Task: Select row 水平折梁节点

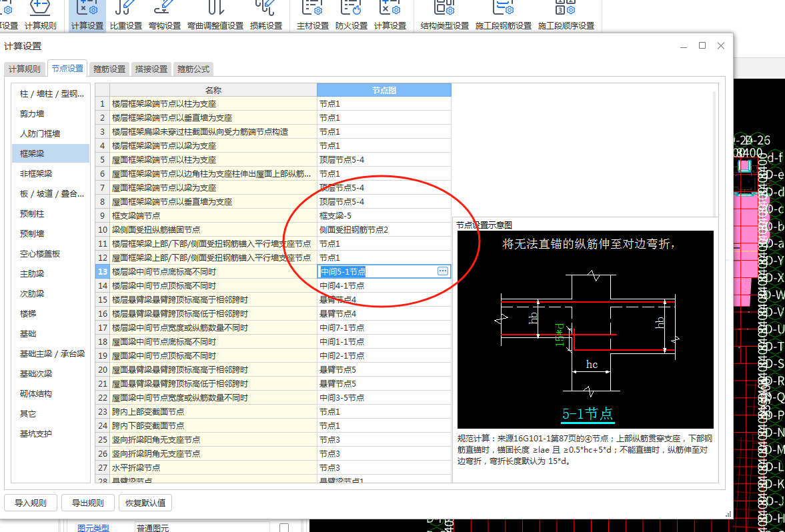Action: (213, 468)
